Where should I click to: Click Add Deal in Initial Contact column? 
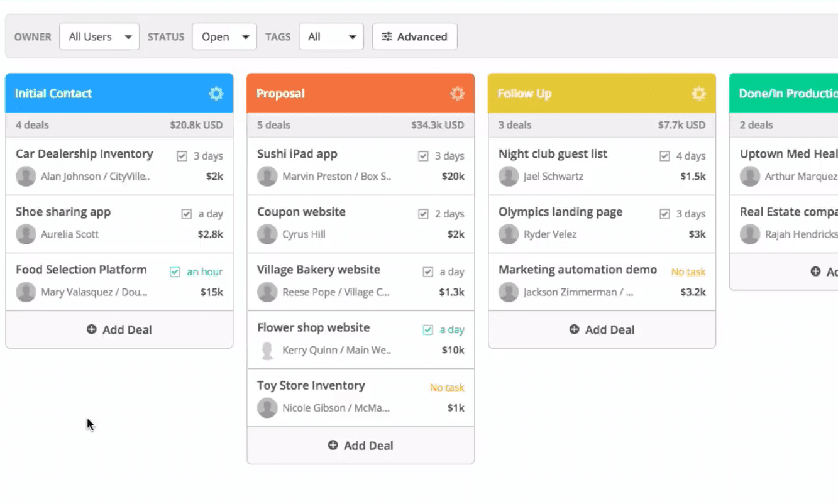pos(119,329)
